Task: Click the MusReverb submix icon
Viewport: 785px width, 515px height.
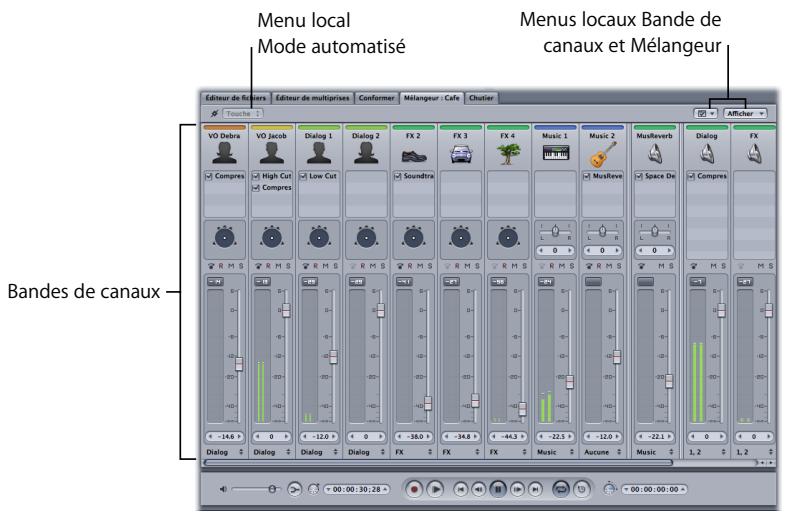Action: tap(654, 153)
